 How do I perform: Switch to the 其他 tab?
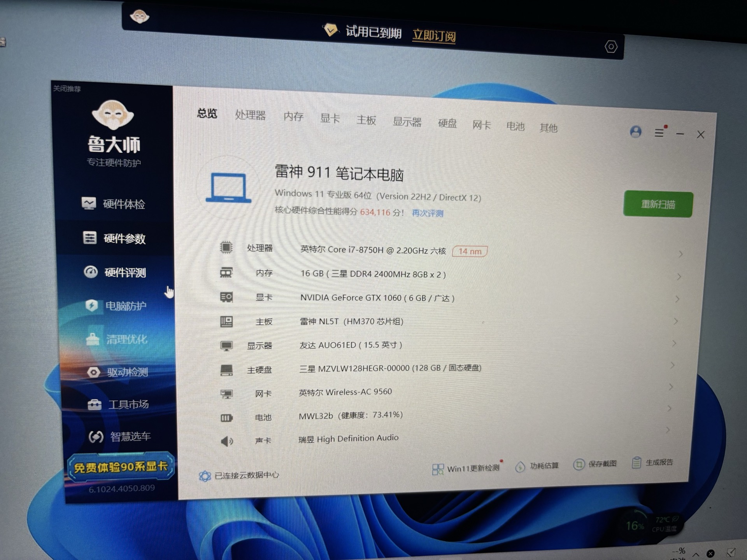pos(548,128)
